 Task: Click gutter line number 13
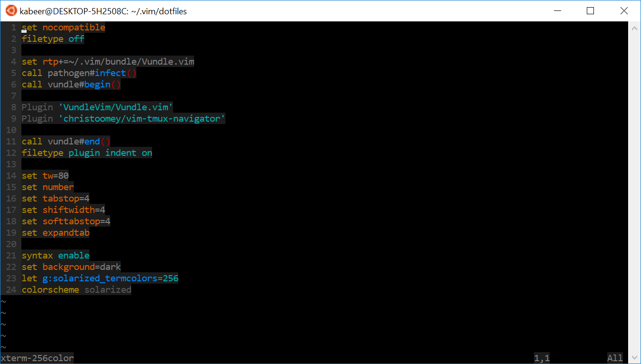(x=11, y=164)
